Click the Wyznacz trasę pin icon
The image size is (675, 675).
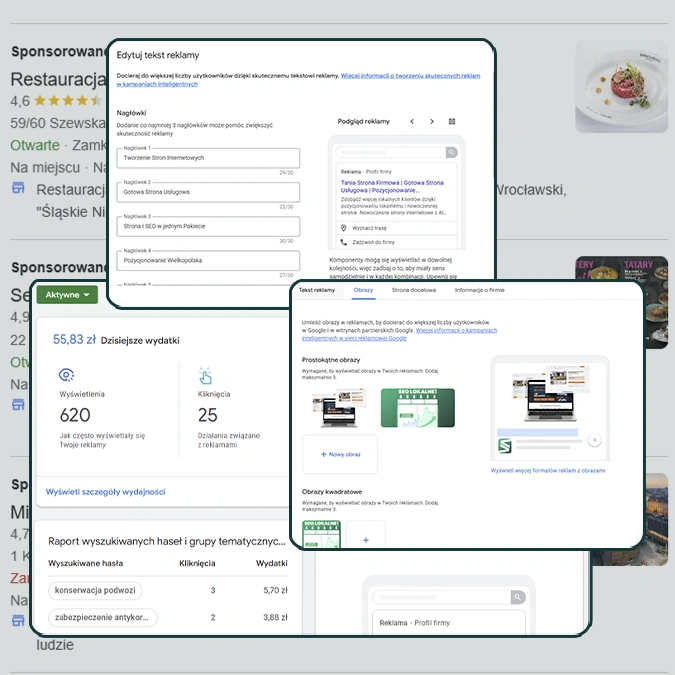[x=344, y=228]
